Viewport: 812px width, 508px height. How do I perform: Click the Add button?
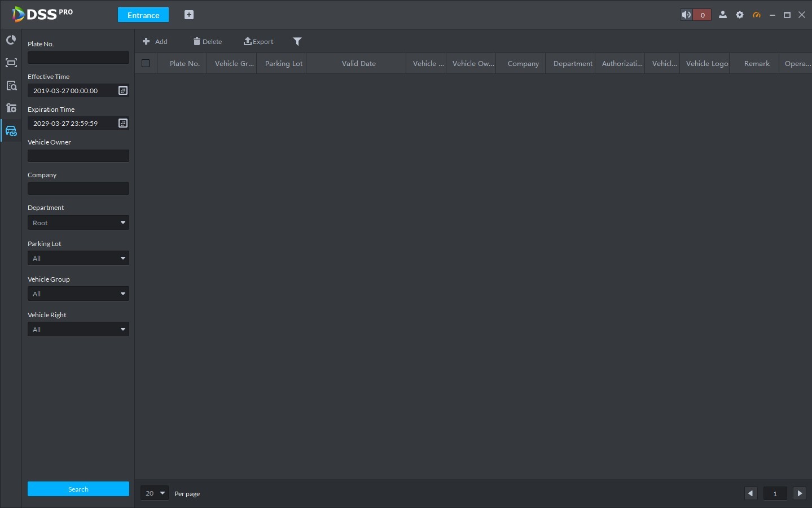tap(155, 41)
